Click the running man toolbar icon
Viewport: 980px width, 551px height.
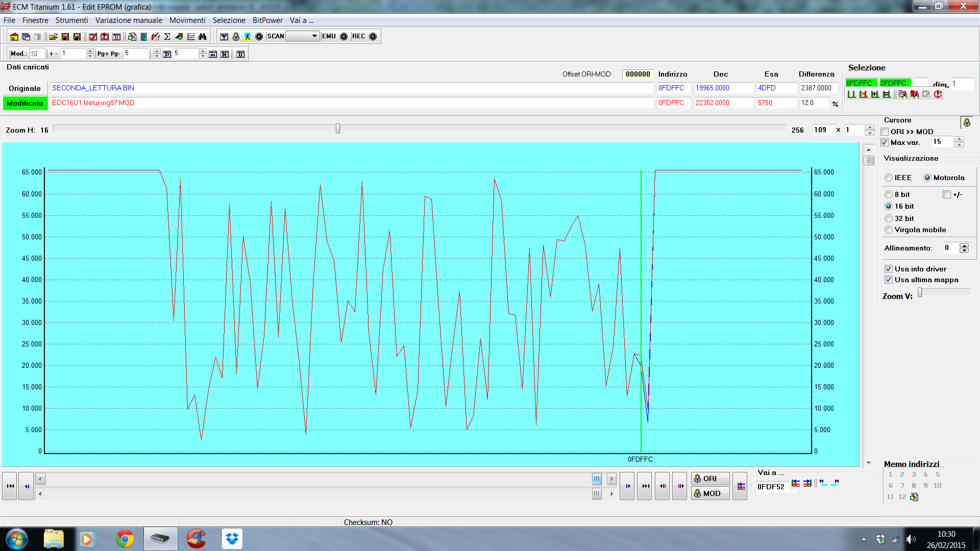pyautogui.click(x=248, y=37)
